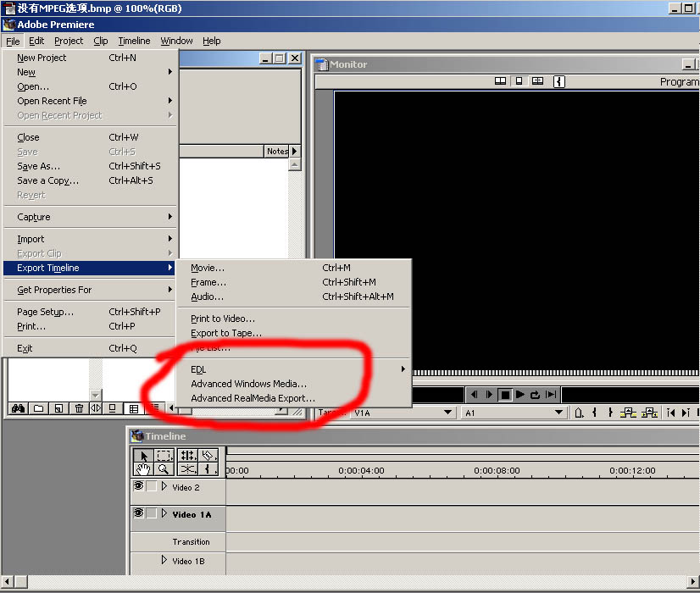Open the Project menu
Image resolution: width=700 pixels, height=593 pixels.
(69, 41)
